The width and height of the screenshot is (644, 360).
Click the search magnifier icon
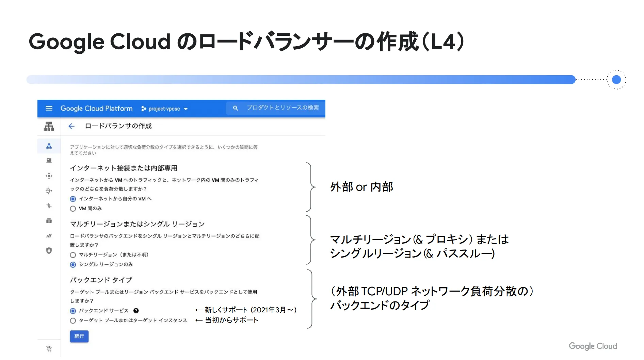click(x=235, y=108)
